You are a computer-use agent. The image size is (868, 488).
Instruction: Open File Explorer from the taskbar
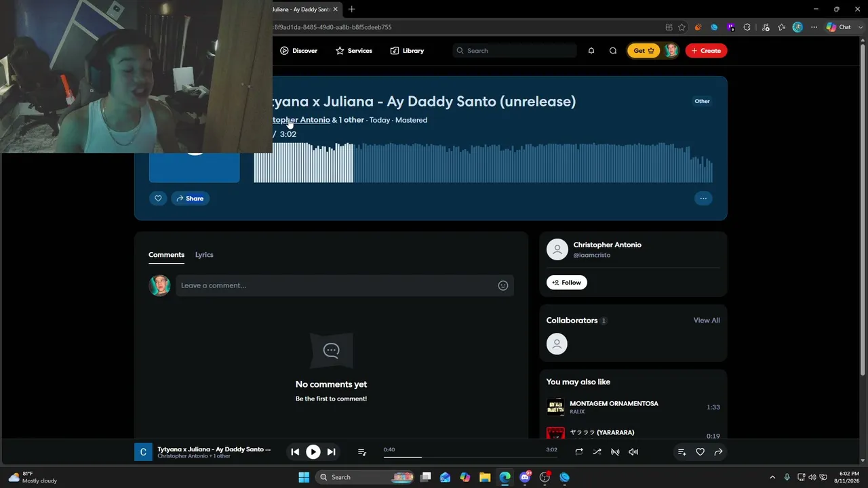[x=485, y=477]
